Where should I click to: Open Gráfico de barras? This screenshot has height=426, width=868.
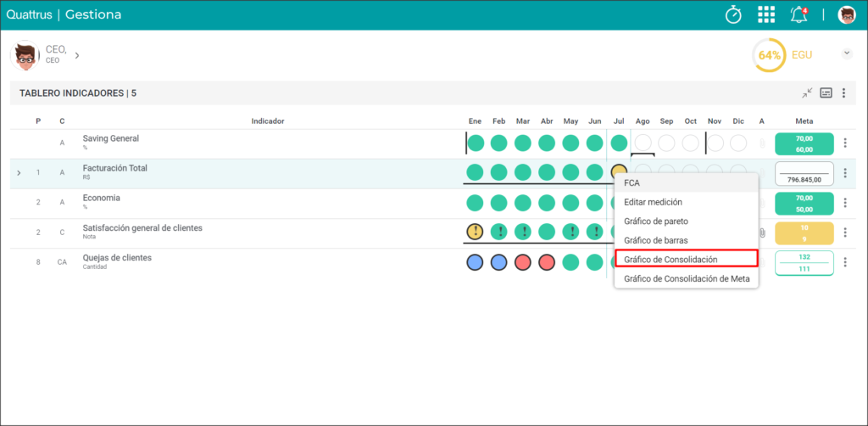686,240
